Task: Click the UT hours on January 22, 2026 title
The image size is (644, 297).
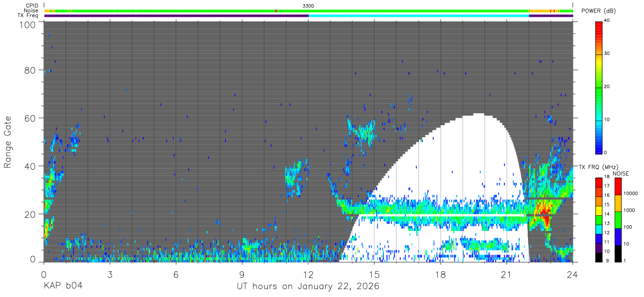Action: pos(308,287)
